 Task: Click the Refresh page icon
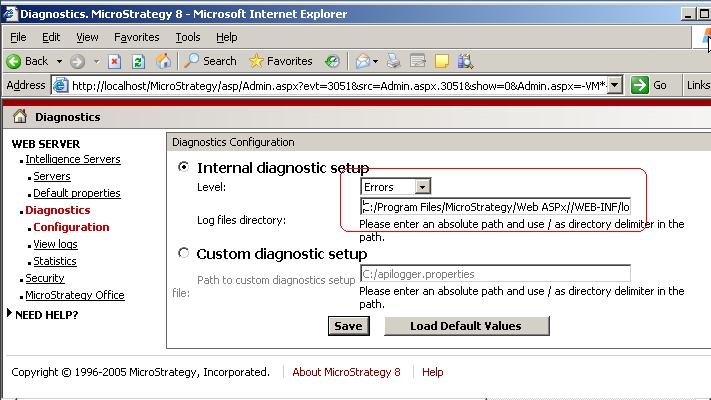(138, 61)
